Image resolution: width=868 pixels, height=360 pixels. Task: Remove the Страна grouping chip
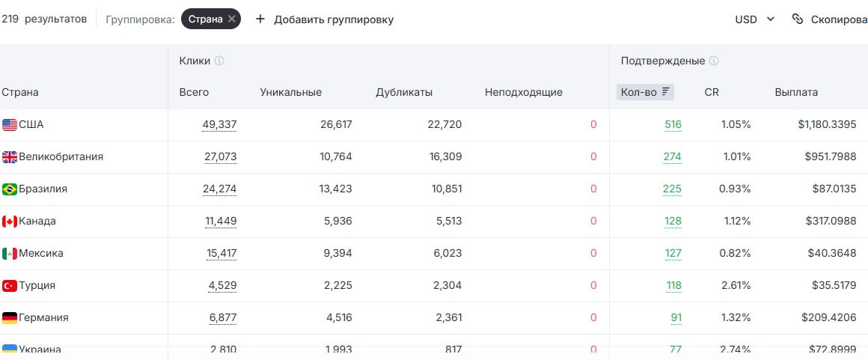click(x=232, y=19)
